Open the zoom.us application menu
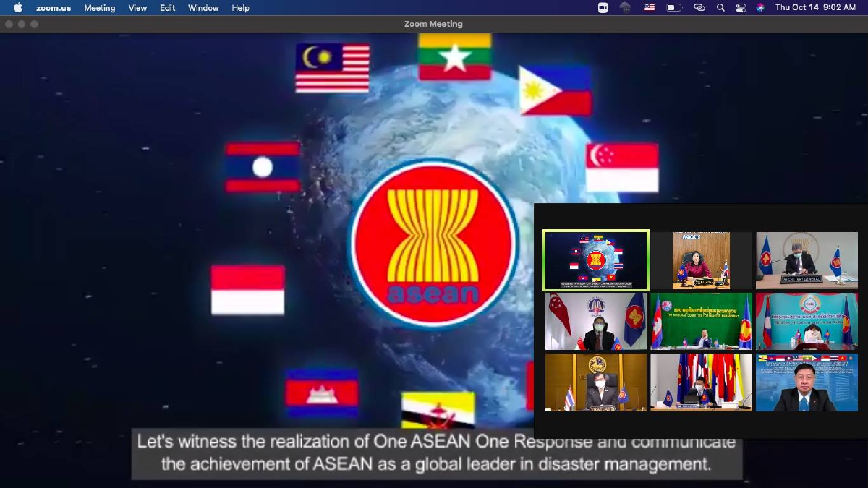Screen dimensions: 868x488 point(51,7)
